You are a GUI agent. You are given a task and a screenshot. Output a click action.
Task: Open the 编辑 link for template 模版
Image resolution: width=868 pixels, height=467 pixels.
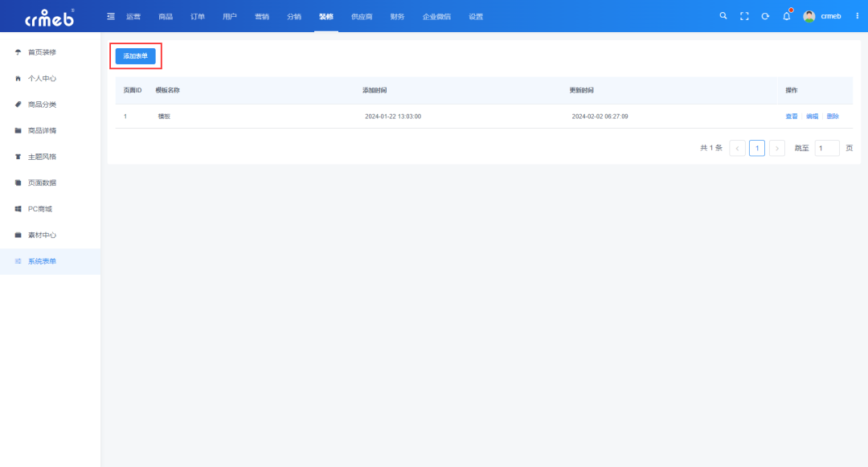point(813,116)
